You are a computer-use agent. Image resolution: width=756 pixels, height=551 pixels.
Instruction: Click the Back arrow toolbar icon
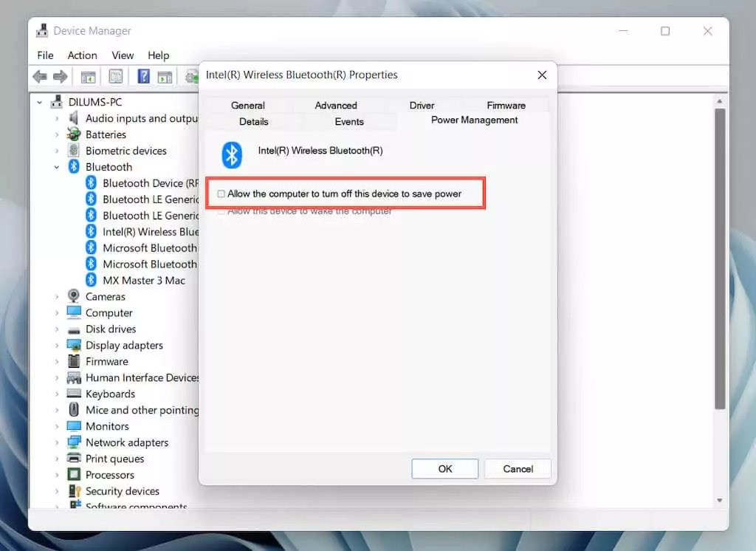pos(40,76)
